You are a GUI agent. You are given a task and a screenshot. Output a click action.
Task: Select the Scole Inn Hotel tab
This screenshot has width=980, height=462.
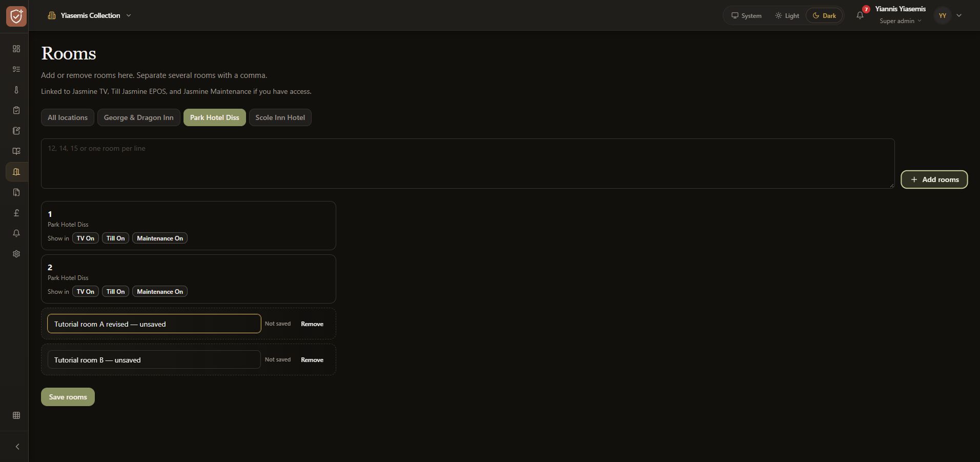coord(280,117)
